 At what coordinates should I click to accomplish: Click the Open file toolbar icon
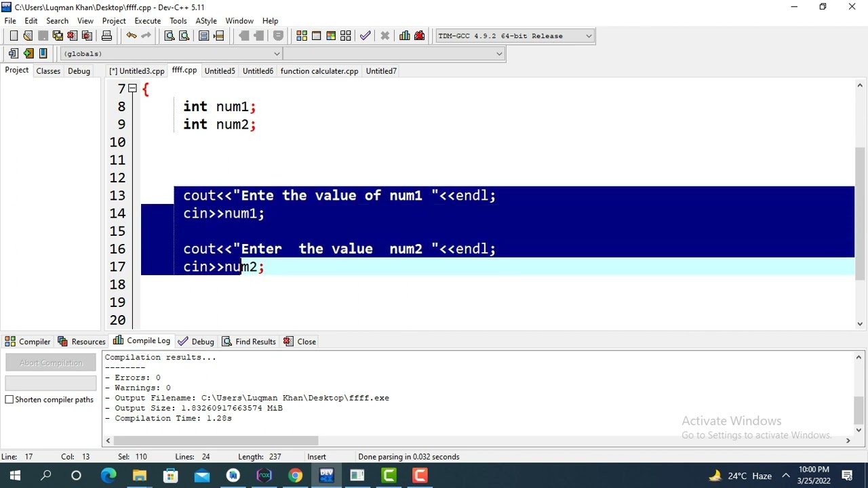click(x=28, y=36)
